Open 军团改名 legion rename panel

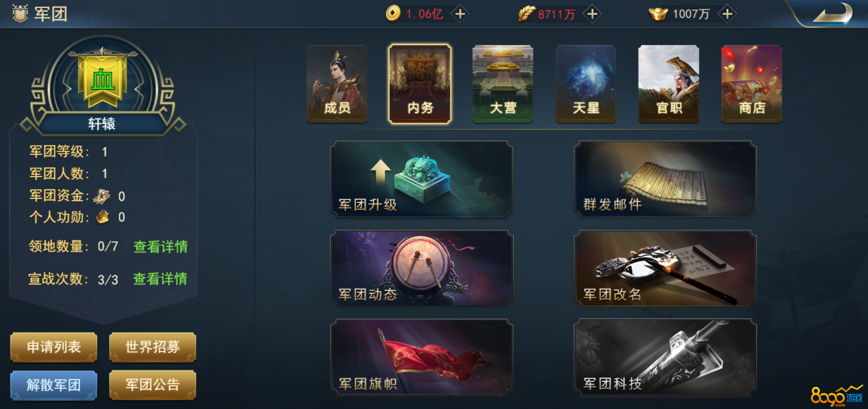click(x=665, y=269)
